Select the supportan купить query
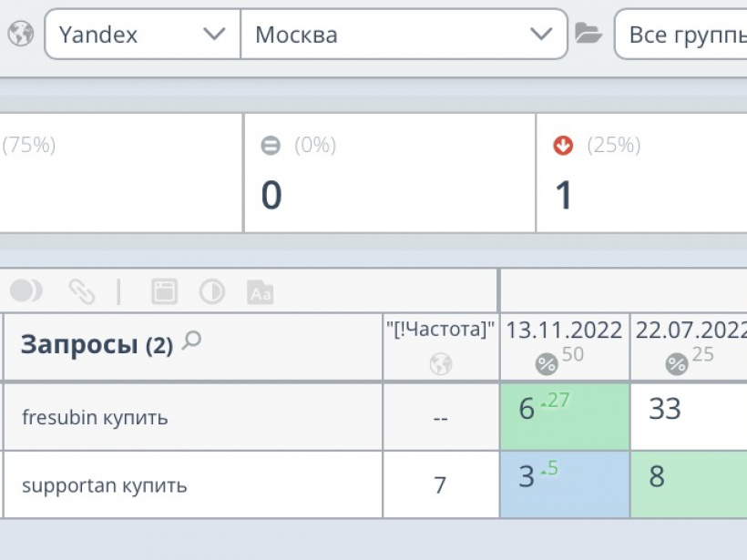 click(104, 484)
